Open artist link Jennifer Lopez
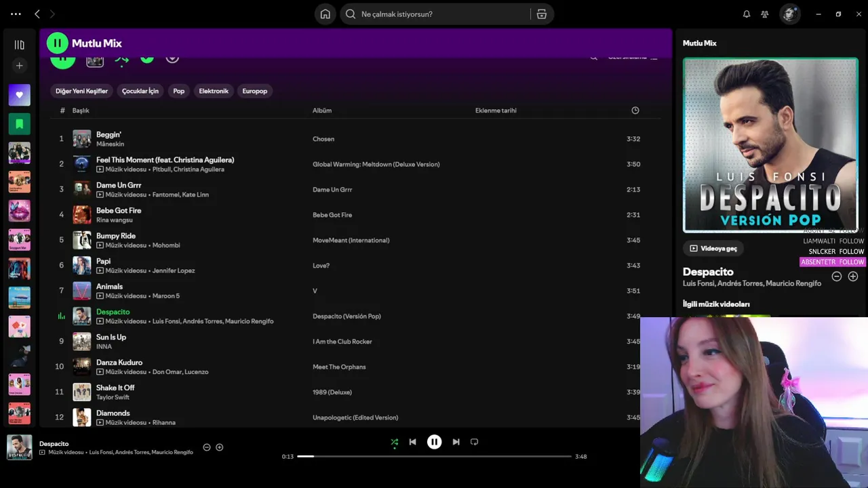Screen dimensions: 868x488 pyautogui.click(x=174, y=270)
